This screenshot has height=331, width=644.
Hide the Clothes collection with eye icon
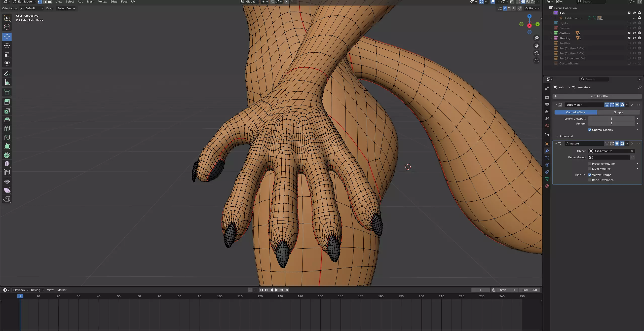[634, 33]
